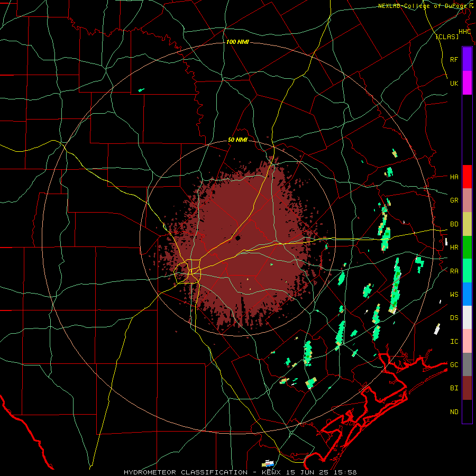This screenshot has height=476, width=476.
Task: Pick the yellow BD legend swatch
Action: 467,224
